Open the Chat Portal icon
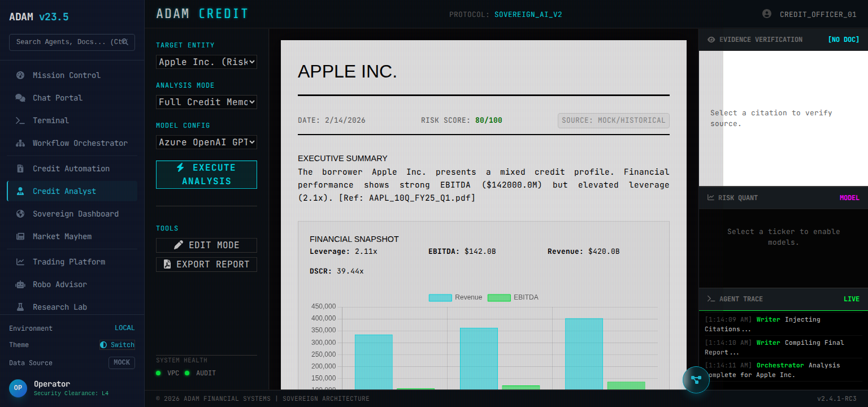This screenshot has width=868, height=407. [x=20, y=98]
